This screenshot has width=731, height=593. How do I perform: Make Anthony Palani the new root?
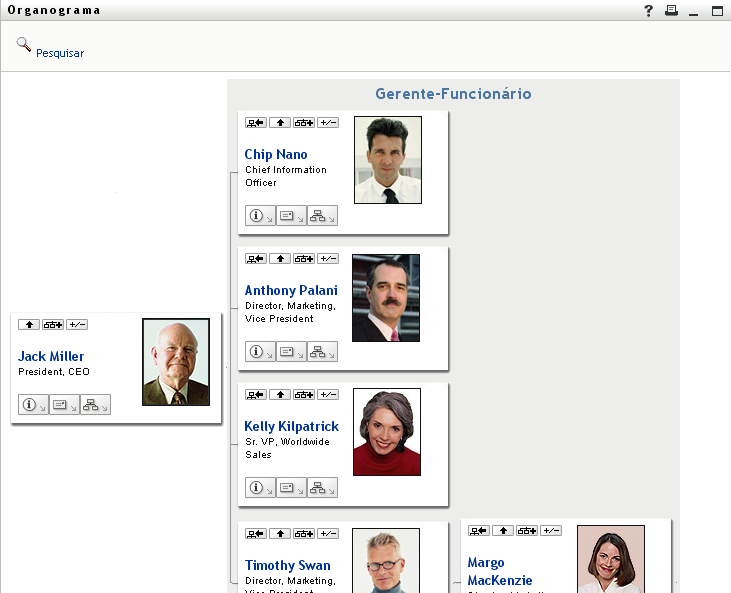[256, 259]
